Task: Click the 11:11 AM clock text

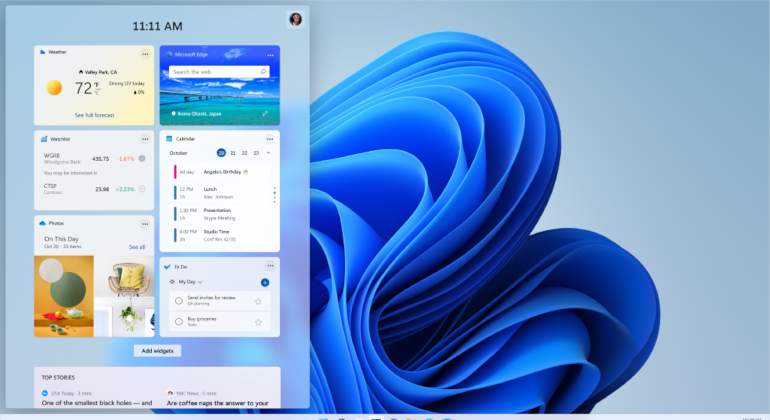Action: coord(157,26)
